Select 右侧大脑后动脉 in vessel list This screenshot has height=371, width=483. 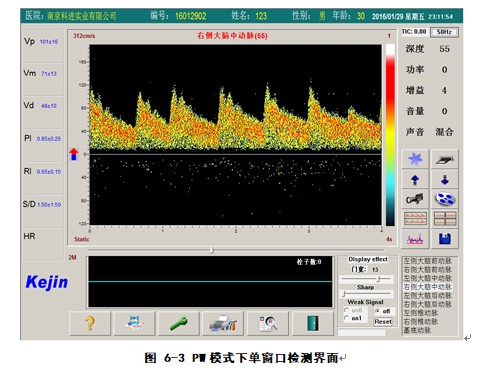[428, 304]
